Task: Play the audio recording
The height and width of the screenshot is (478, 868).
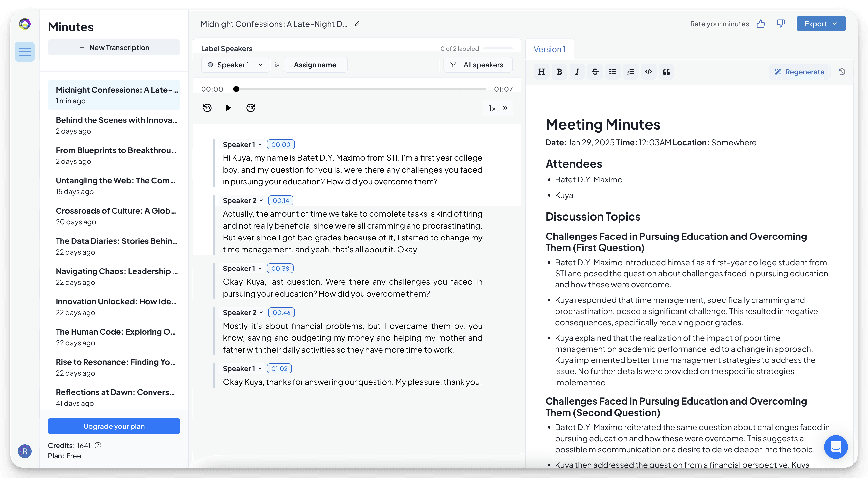Action: click(229, 108)
